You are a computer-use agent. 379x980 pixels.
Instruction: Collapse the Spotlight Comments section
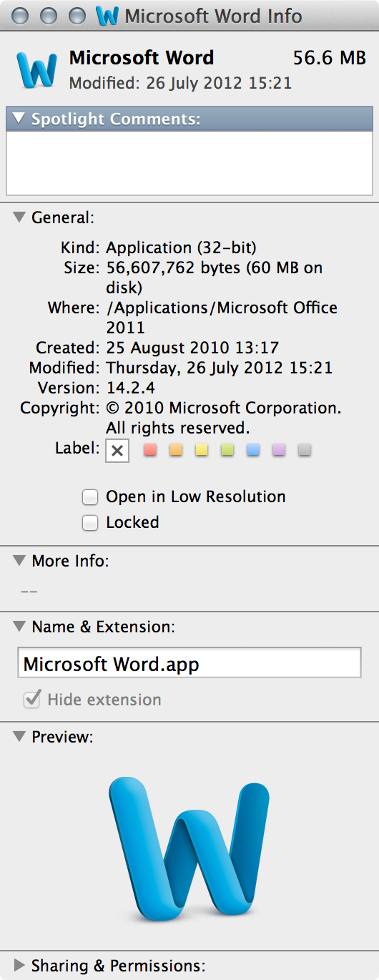point(18,119)
